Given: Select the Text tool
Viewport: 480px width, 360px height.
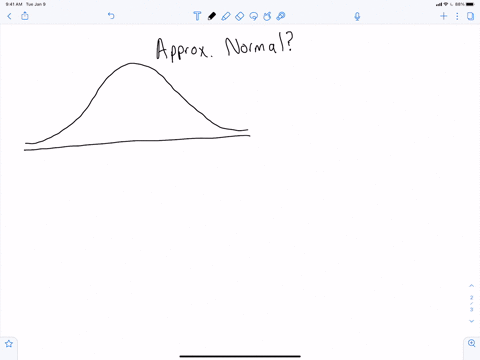Looking at the screenshot, I should pyautogui.click(x=197, y=16).
